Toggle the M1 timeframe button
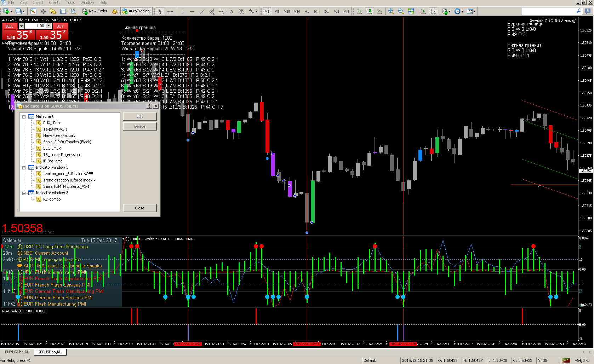594x364 pixels. pyautogui.click(x=267, y=11)
